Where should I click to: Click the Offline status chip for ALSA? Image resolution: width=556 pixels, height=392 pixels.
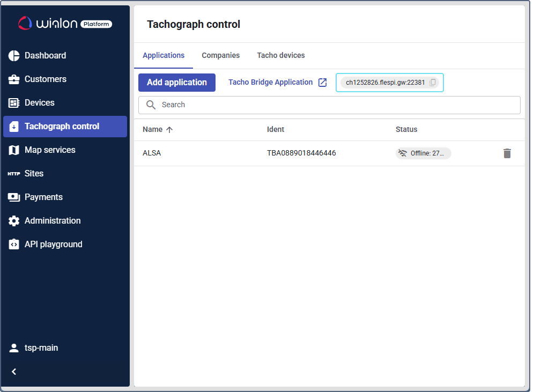(x=424, y=153)
